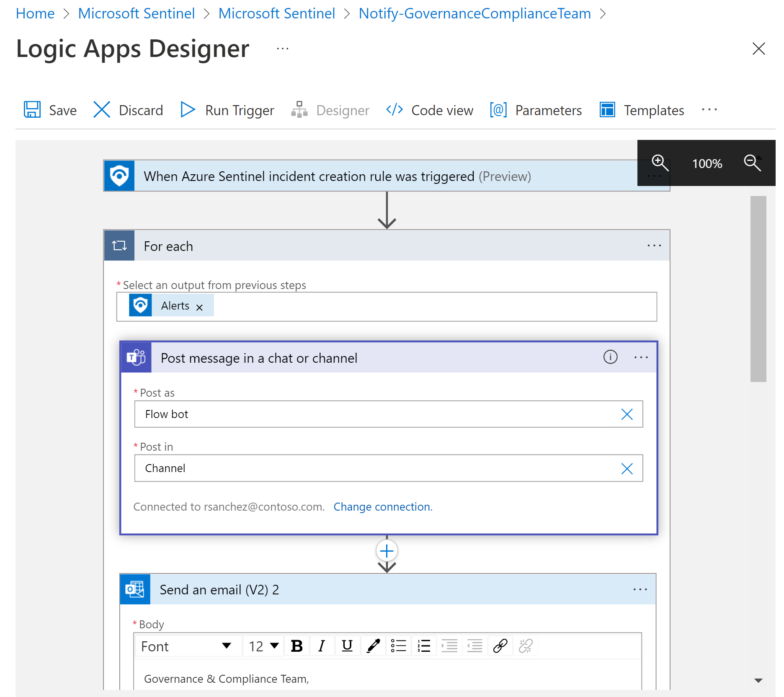Open the For each card options menu
Image resolution: width=784 pixels, height=697 pixels.
point(654,245)
